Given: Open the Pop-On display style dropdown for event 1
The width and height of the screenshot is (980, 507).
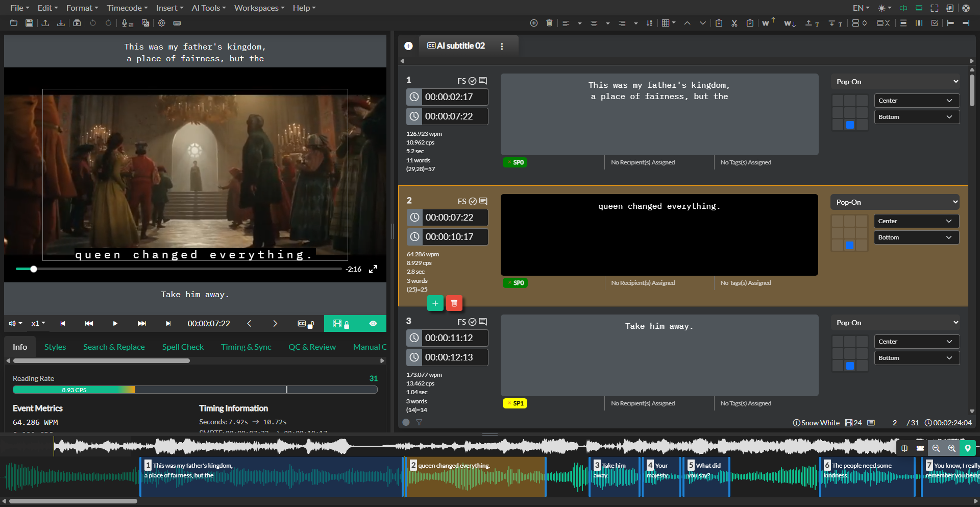Looking at the screenshot, I should click(x=895, y=81).
